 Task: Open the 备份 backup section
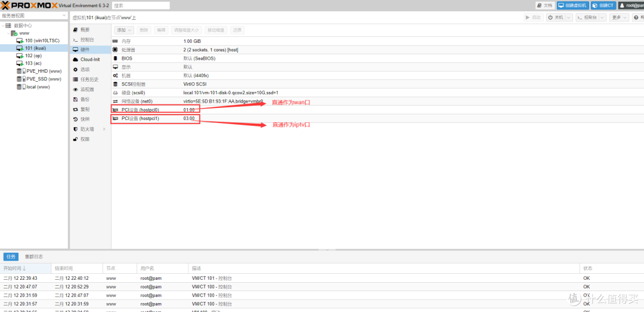pyautogui.click(x=85, y=100)
